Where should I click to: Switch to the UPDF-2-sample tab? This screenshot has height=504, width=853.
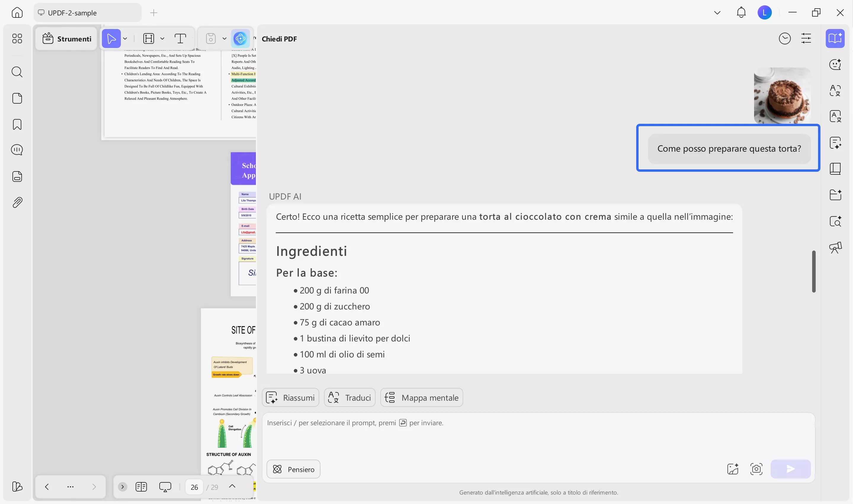pyautogui.click(x=87, y=13)
